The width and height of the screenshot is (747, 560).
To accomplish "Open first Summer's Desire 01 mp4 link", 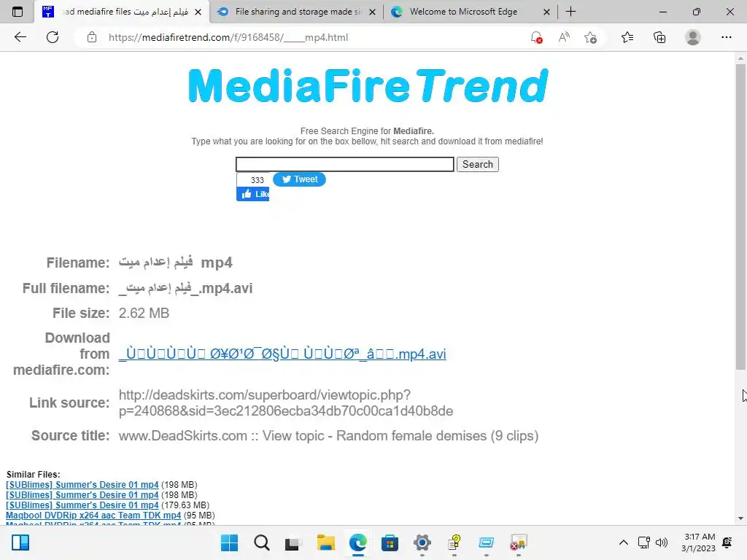I will click(82, 485).
